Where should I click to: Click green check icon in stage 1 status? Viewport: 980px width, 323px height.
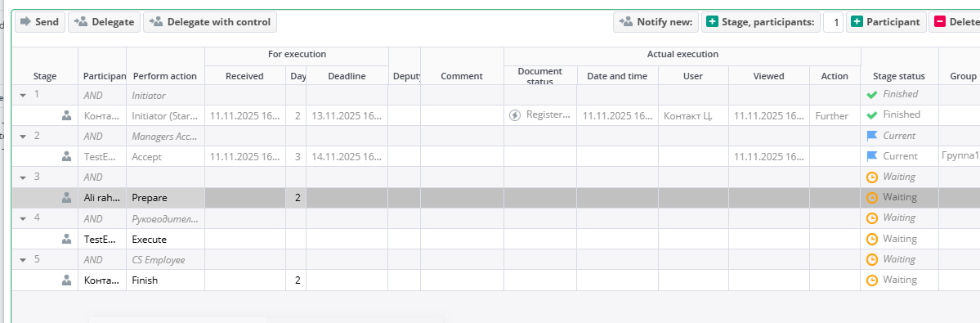coord(872,94)
